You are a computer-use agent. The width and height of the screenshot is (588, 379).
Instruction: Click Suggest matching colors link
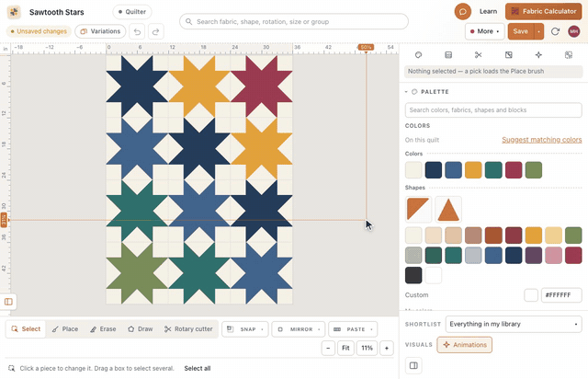click(542, 140)
